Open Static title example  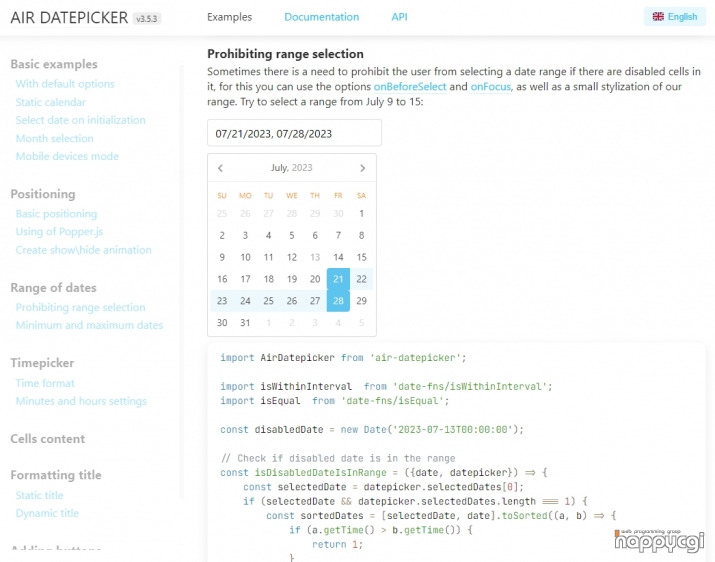pos(39,495)
